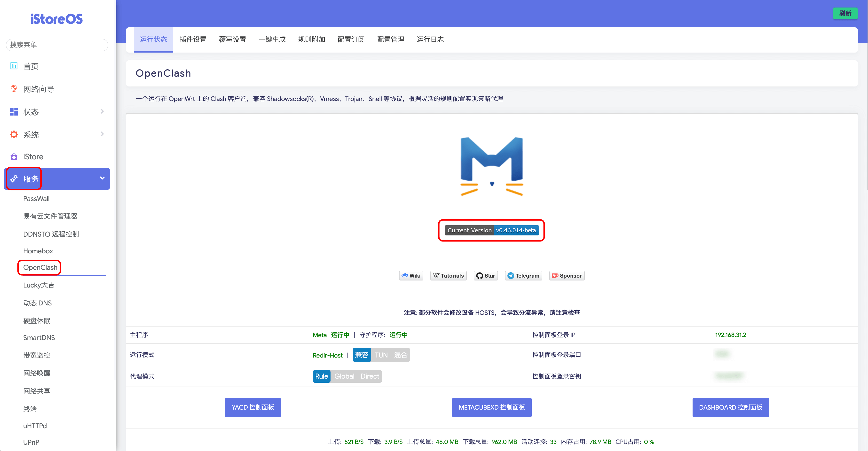The image size is (868, 451).
Task: Click the 网络向导 menu label
Action: point(39,89)
